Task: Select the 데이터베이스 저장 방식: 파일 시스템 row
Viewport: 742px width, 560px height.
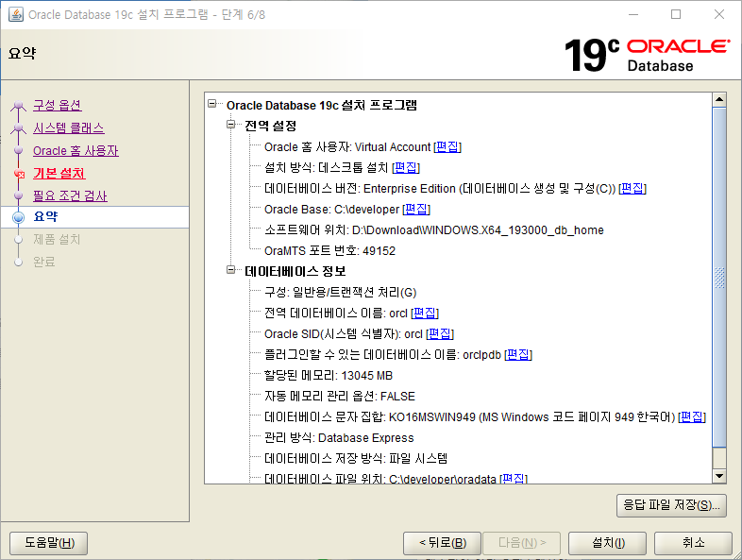Action: (355, 458)
